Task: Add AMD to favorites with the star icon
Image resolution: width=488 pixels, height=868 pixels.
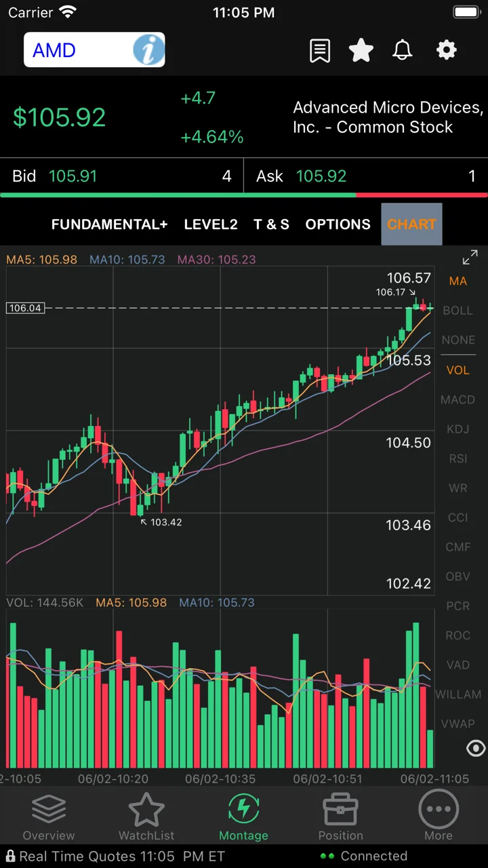Action: pyautogui.click(x=361, y=50)
